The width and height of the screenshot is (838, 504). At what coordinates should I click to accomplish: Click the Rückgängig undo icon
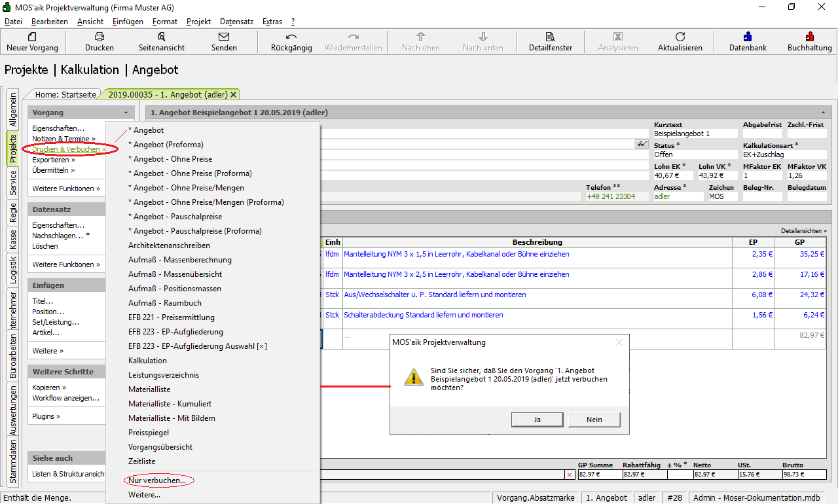(291, 37)
